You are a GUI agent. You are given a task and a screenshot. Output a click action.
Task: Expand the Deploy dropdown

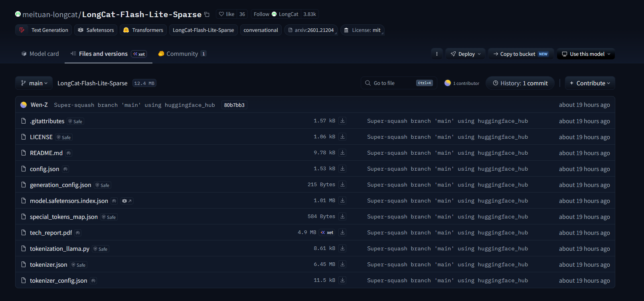(466, 54)
